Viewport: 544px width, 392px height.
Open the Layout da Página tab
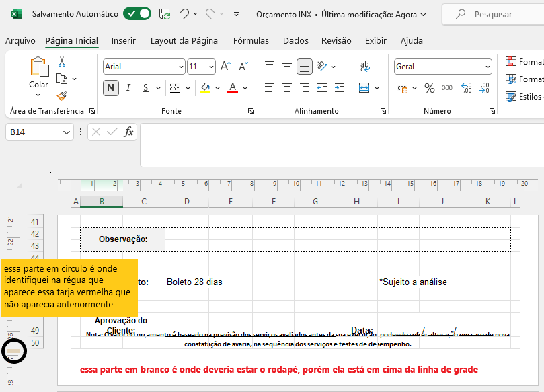tap(184, 41)
